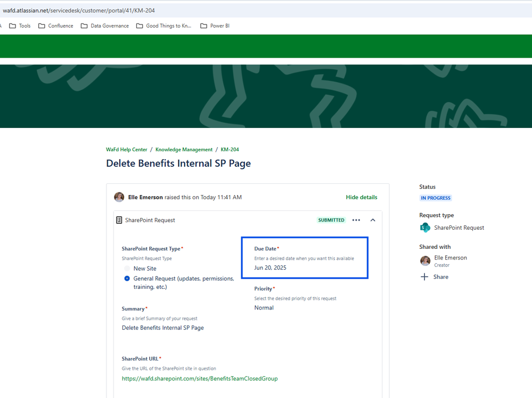Image resolution: width=532 pixels, height=398 pixels.
Task: Open the Data Governance bookmark folder
Action: point(105,26)
